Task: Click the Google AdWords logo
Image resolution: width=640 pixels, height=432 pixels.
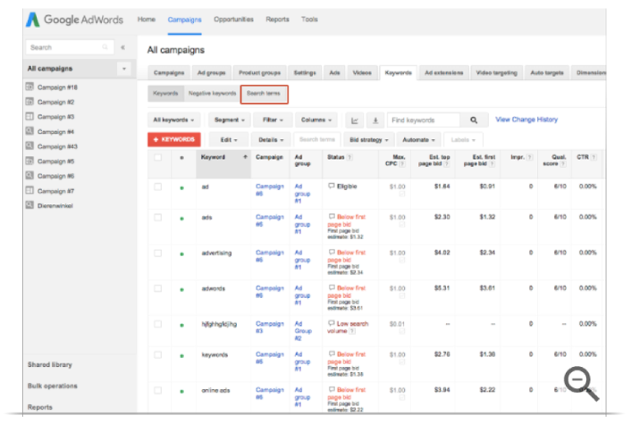Action: pos(75,20)
